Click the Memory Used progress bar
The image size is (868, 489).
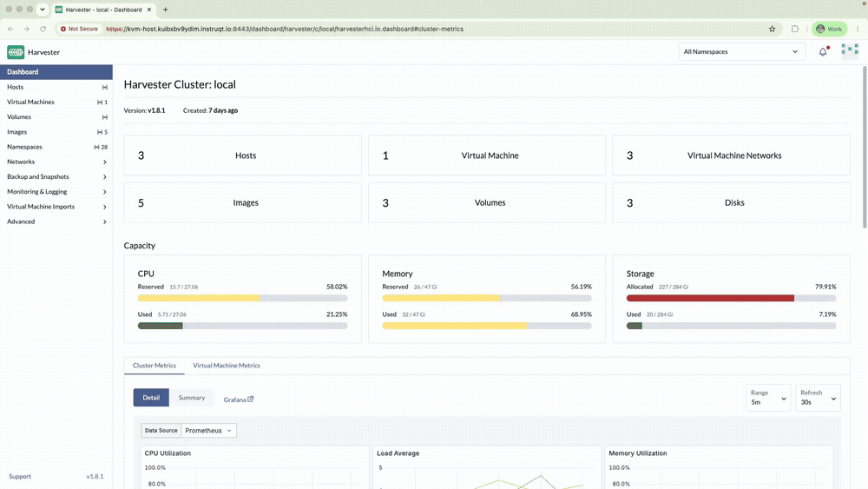[x=487, y=326]
